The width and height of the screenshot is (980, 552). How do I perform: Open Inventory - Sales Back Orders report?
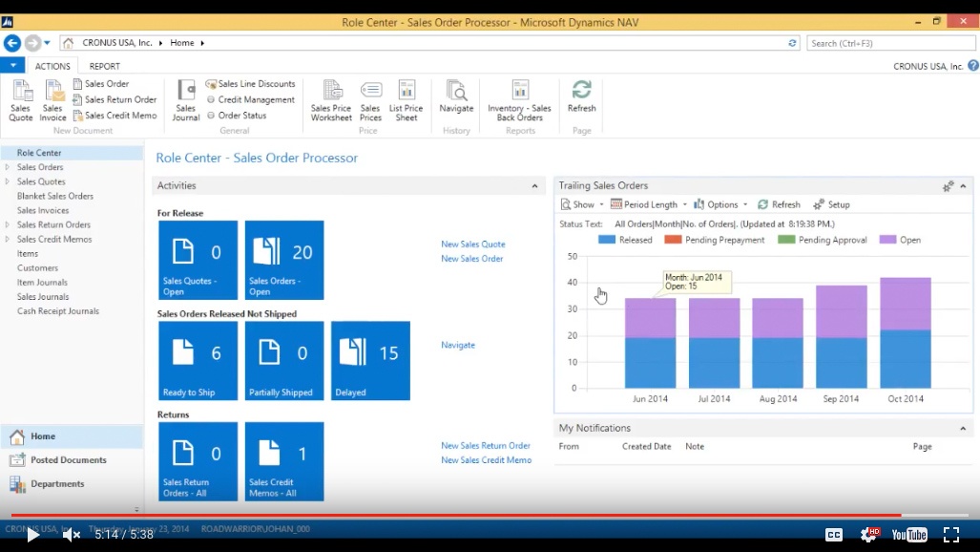coord(519,100)
